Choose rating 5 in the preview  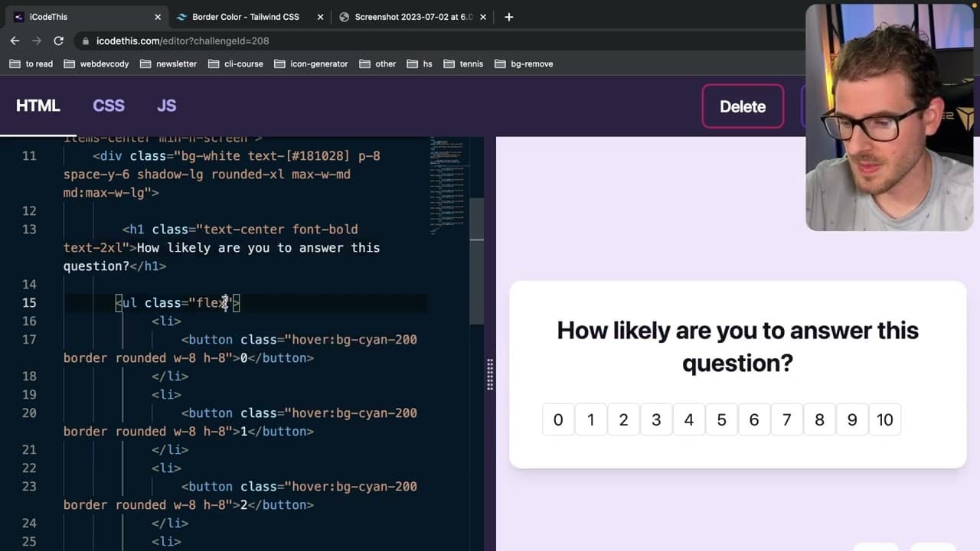click(721, 419)
